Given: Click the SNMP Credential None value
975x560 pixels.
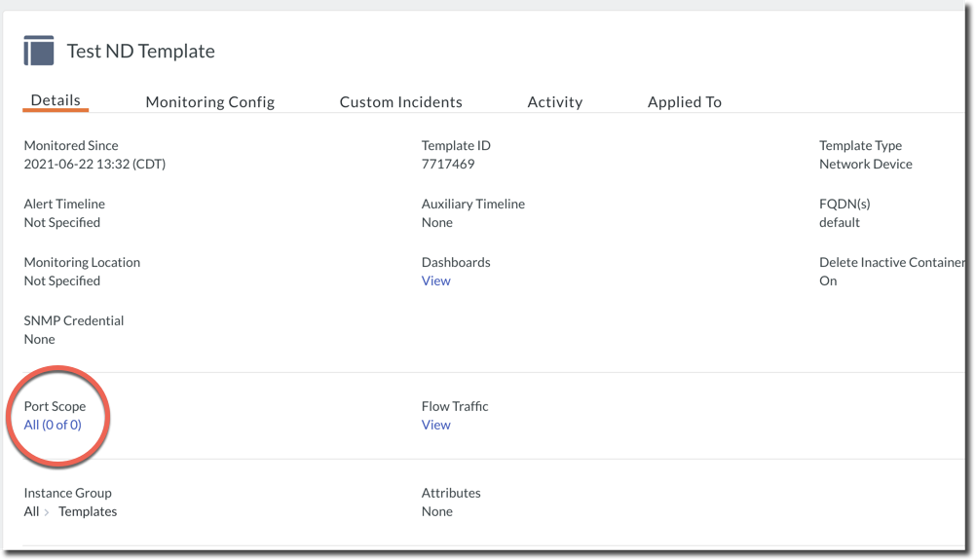Looking at the screenshot, I should click(39, 339).
